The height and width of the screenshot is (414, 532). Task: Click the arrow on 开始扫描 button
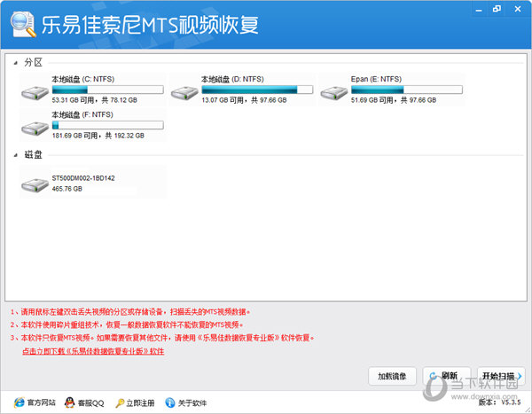(x=519, y=376)
